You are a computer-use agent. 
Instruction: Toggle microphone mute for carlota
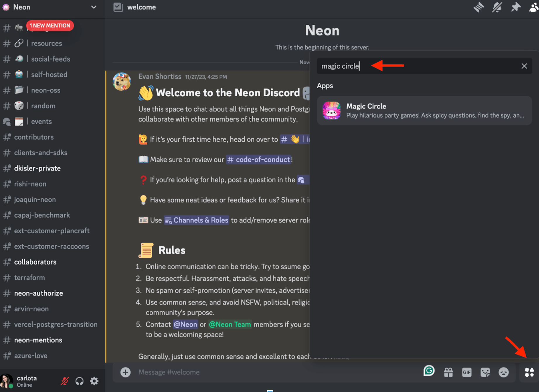65,381
